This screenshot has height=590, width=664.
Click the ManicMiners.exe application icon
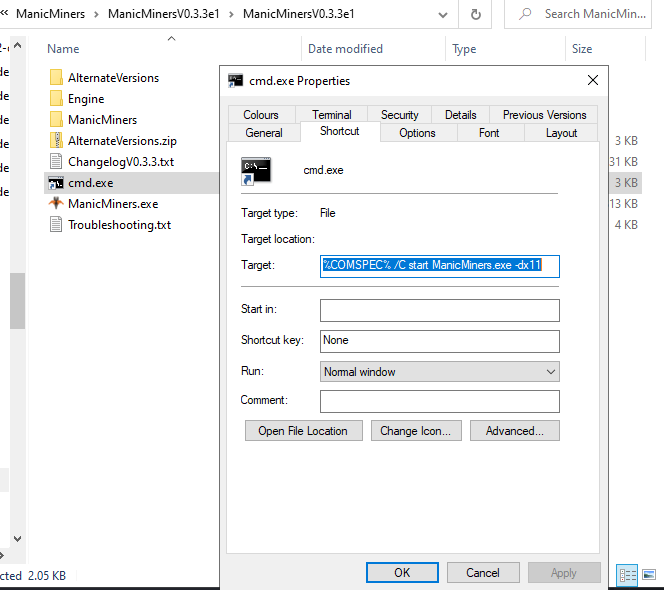click(x=56, y=204)
